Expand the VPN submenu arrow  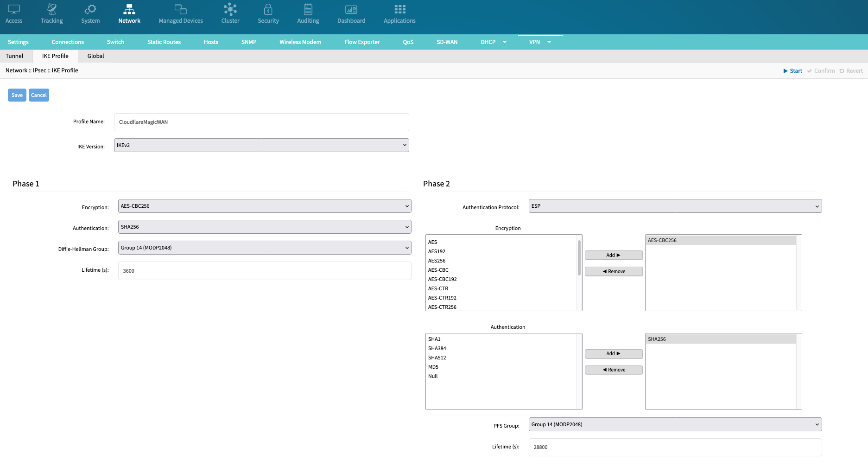tap(549, 42)
